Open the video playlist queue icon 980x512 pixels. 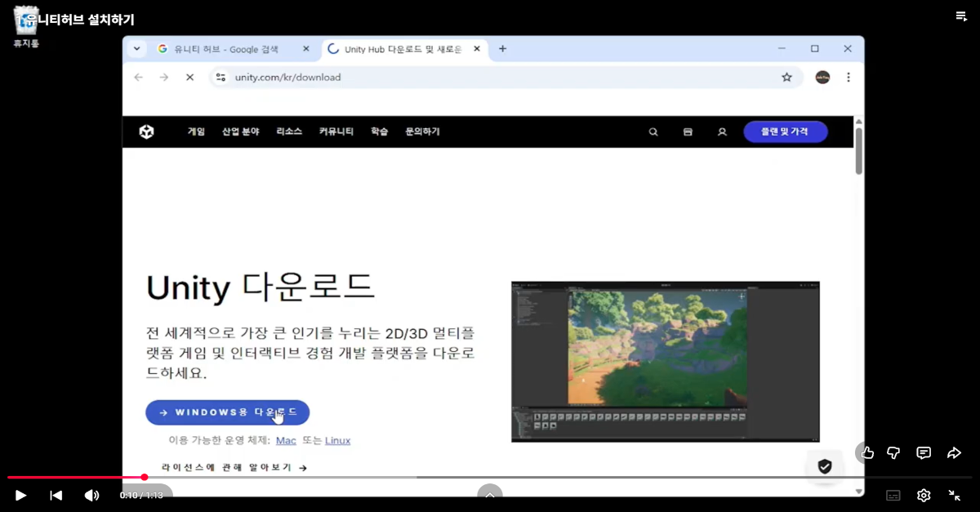point(961,16)
